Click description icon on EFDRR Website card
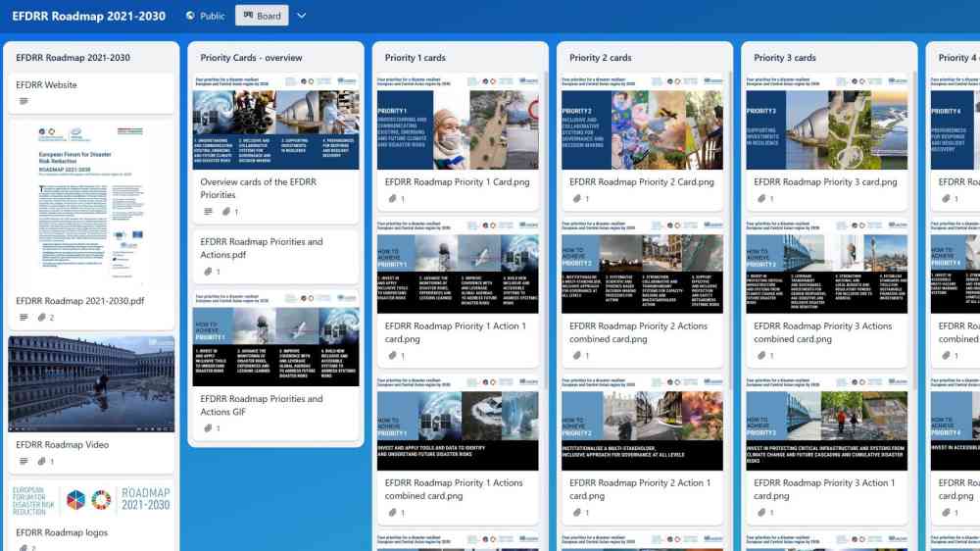This screenshot has width=980, height=551. tap(24, 101)
